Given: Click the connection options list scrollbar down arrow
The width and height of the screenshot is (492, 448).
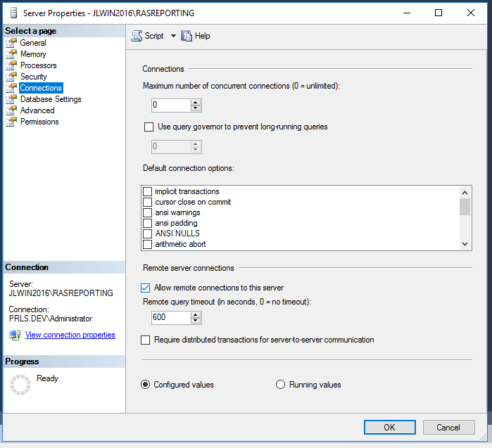Looking at the screenshot, I should coord(465,243).
